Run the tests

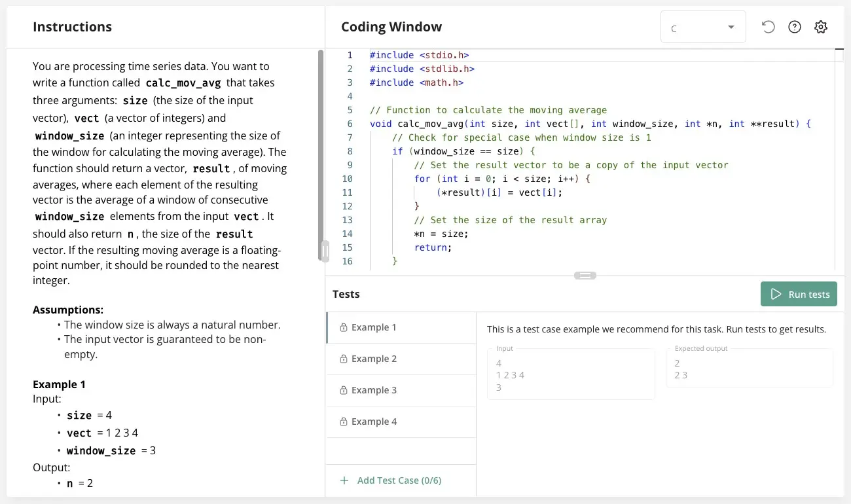click(799, 294)
